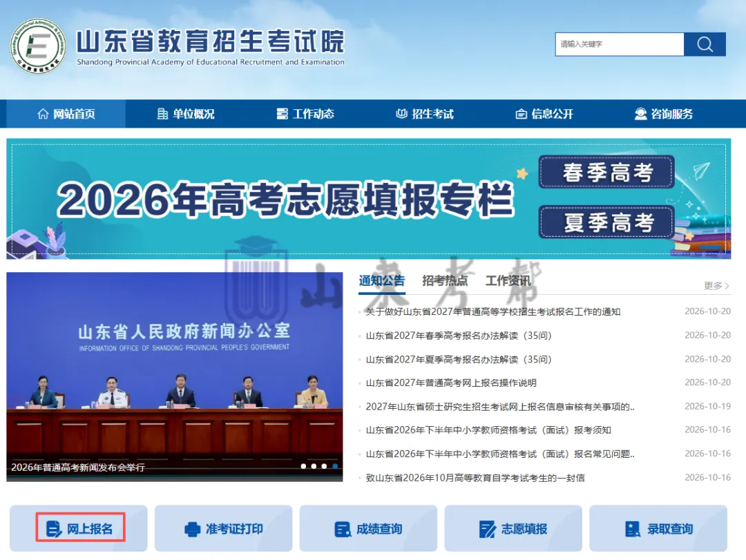Click the server icon beside 工作动态
Image resolution: width=746 pixels, height=560 pixels.
pyautogui.click(x=282, y=114)
